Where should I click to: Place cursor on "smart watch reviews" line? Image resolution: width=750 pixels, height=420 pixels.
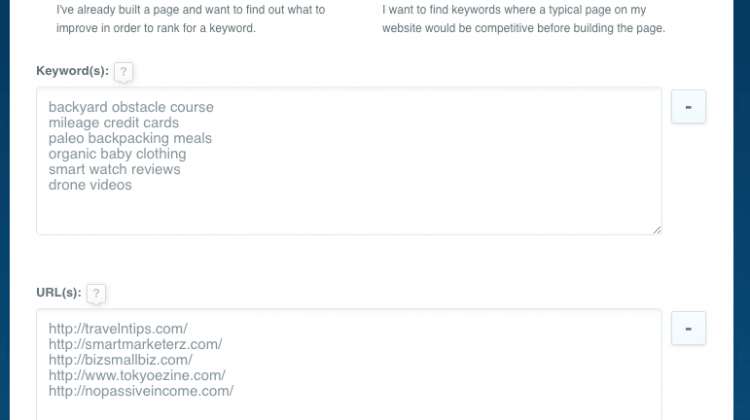click(x=114, y=169)
